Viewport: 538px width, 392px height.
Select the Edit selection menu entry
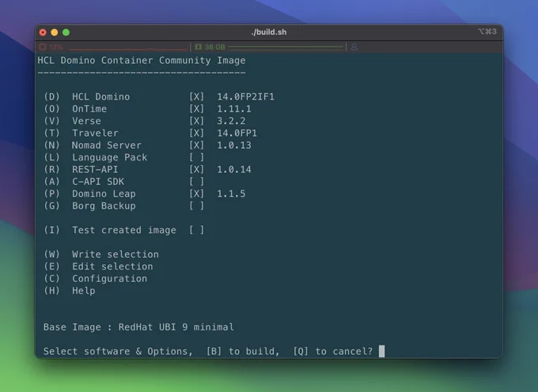pos(98,266)
